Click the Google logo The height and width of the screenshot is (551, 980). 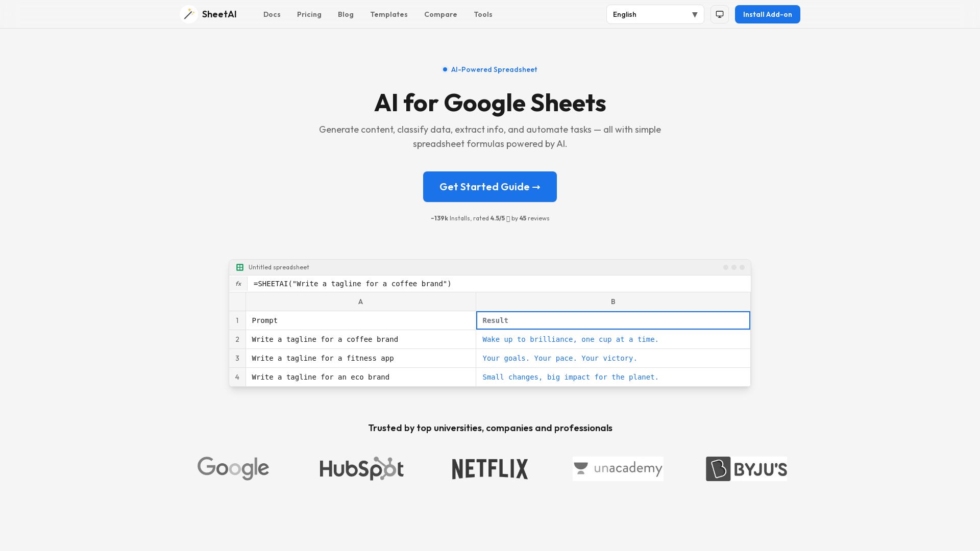coord(233,468)
